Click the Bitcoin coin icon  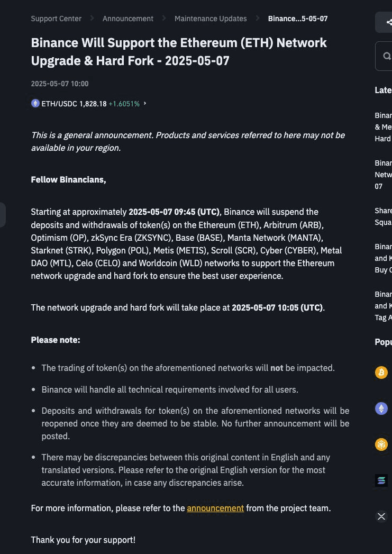coord(381,373)
